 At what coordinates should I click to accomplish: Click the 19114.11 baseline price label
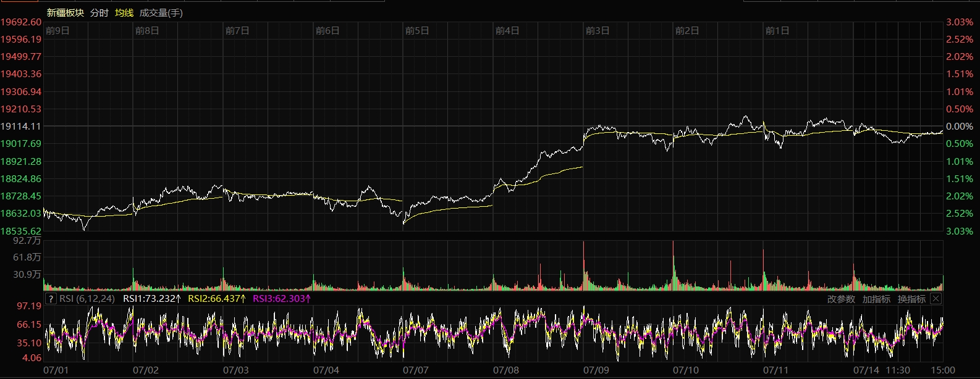[21, 126]
